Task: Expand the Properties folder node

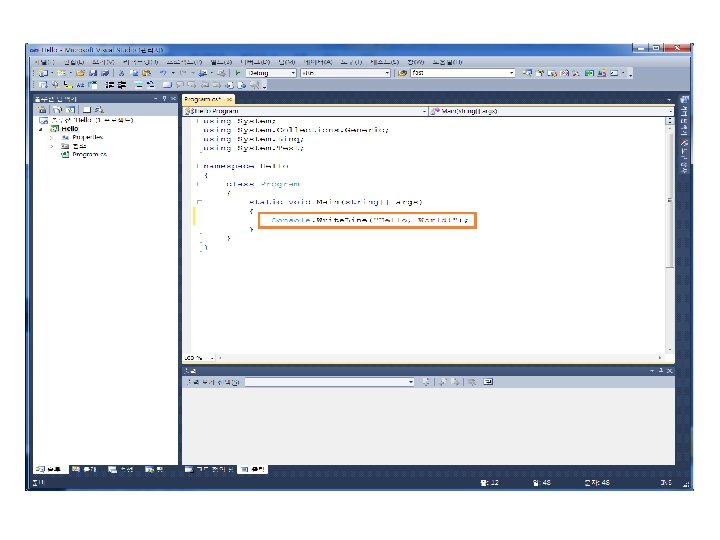Action: pos(52,137)
